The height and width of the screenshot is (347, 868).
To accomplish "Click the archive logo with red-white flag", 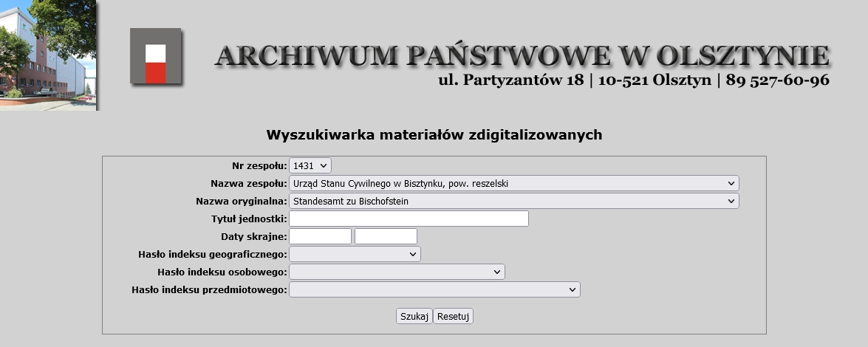I will tap(156, 56).
